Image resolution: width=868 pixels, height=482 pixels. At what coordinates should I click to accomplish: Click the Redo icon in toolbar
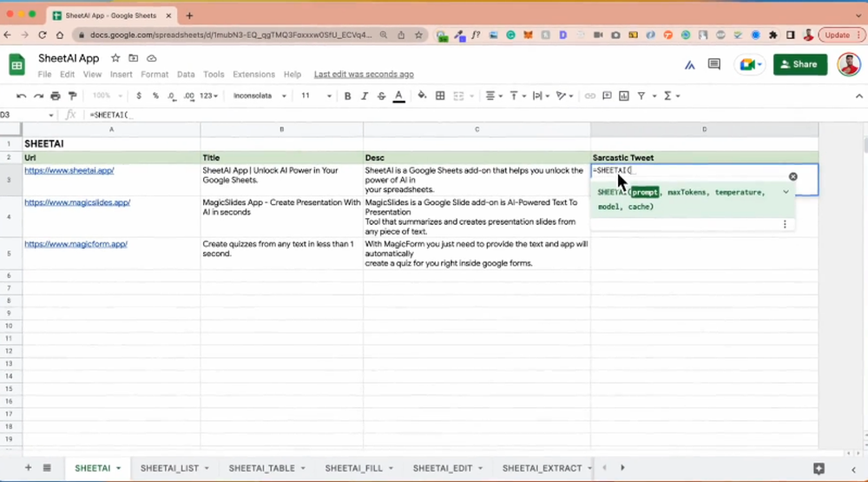(x=38, y=96)
